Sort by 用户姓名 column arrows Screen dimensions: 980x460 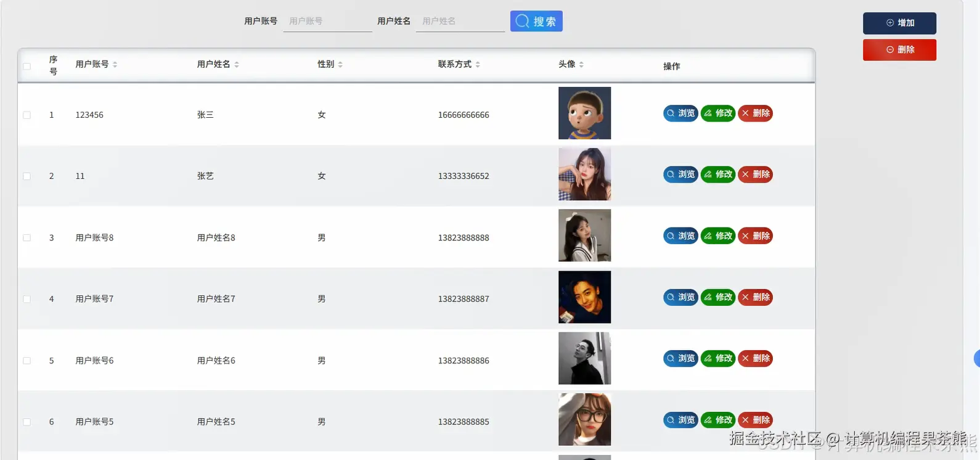[x=236, y=65]
